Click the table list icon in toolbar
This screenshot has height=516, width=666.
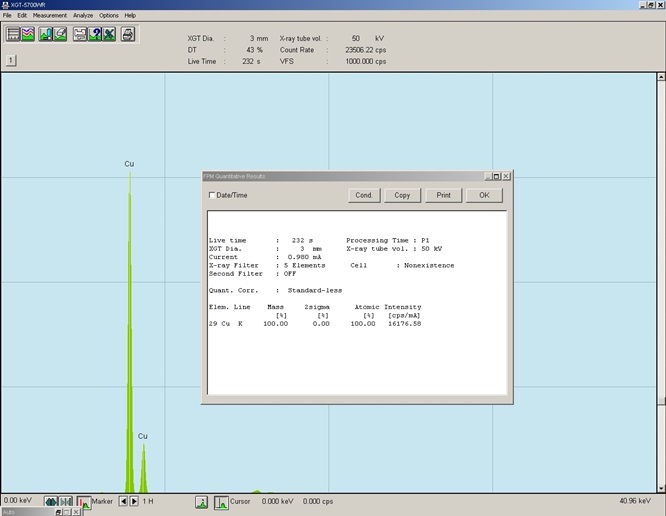click(14, 34)
